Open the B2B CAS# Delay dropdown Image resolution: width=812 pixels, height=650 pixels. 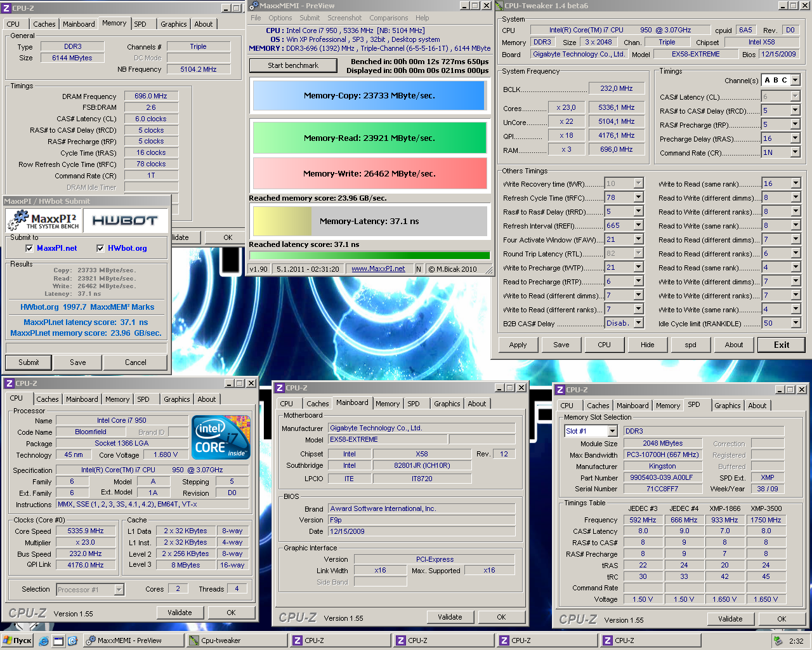(x=639, y=323)
